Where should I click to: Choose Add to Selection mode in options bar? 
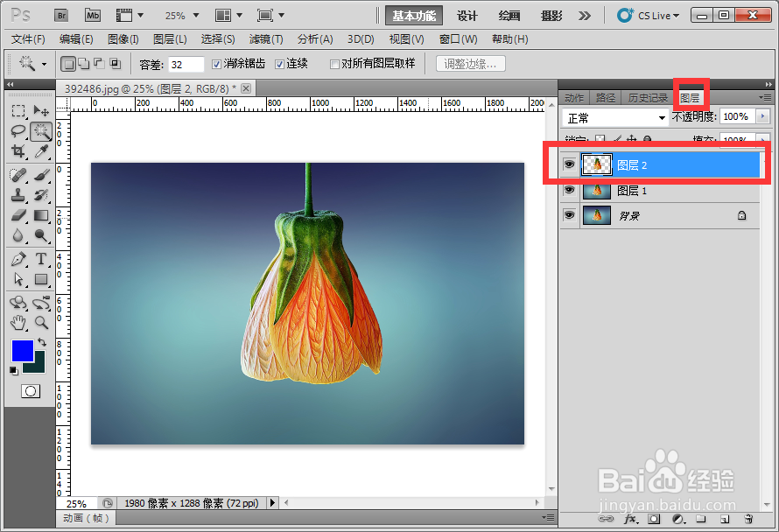[84, 64]
